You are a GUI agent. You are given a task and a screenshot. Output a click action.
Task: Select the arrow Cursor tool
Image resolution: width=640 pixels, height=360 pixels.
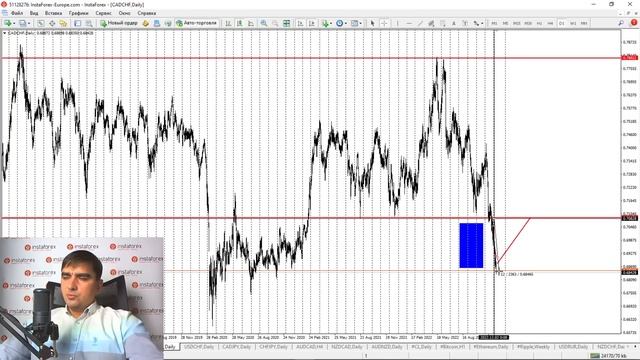(x=372, y=23)
